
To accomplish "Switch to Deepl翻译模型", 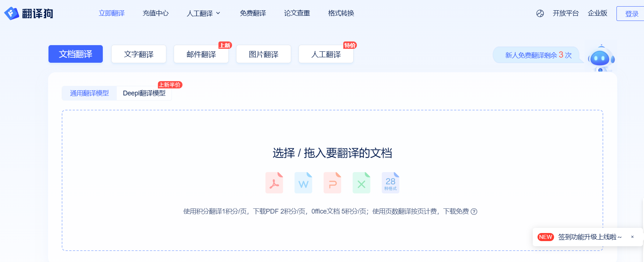I will 144,93.
